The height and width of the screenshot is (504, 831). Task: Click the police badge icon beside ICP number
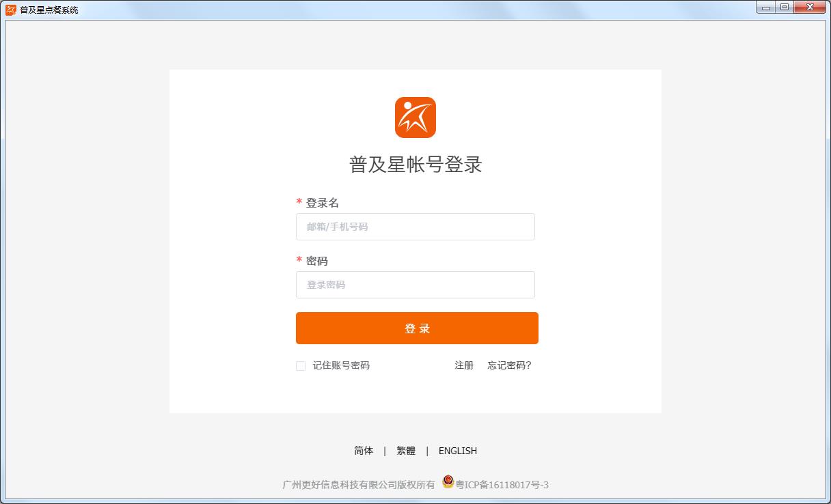point(448,482)
